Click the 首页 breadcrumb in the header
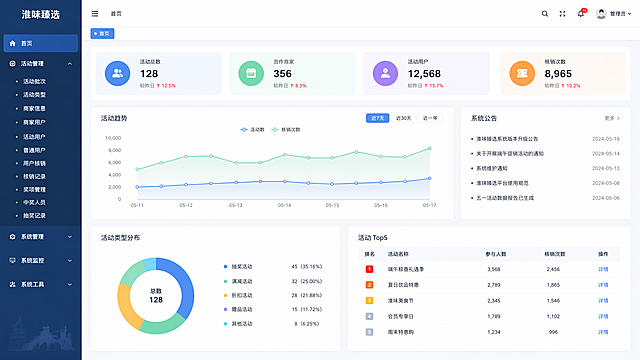 116,14
